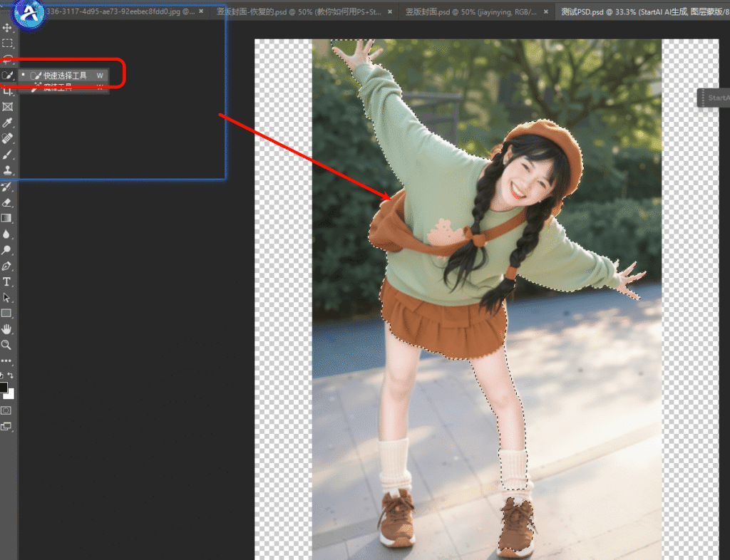Select the Hand tool

tap(8, 328)
